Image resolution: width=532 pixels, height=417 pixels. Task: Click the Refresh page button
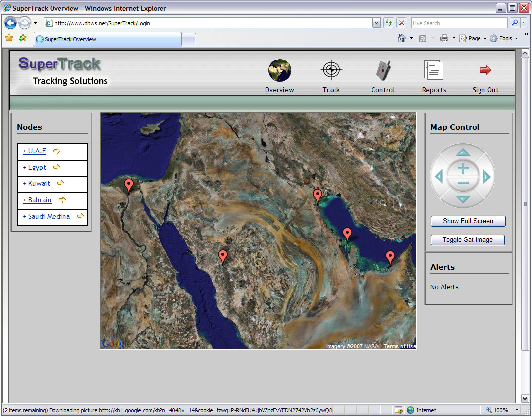(x=388, y=23)
